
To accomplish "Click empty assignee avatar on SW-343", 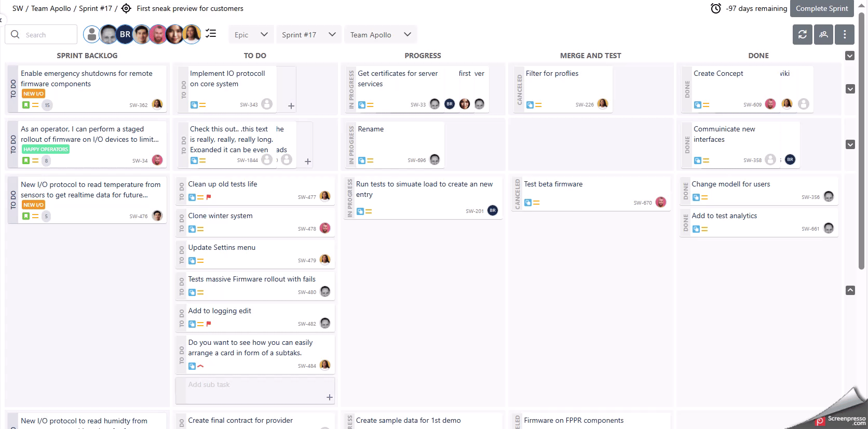I will 267,104.
